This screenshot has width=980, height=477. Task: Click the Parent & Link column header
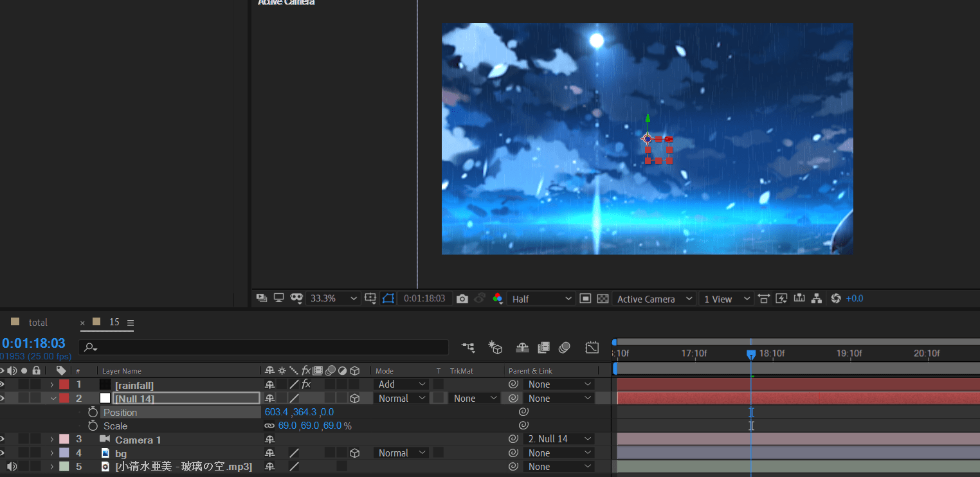[531, 371]
